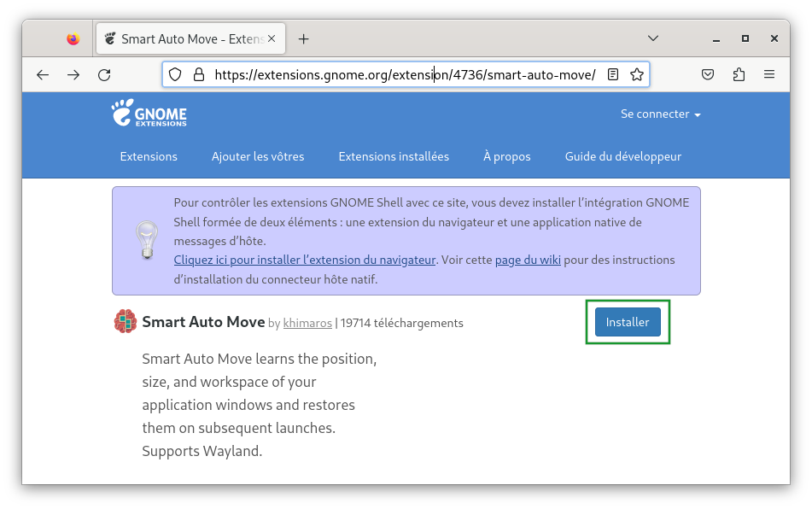This screenshot has height=509, width=812.
Task: Save page to Pocket icon
Action: tap(708, 74)
